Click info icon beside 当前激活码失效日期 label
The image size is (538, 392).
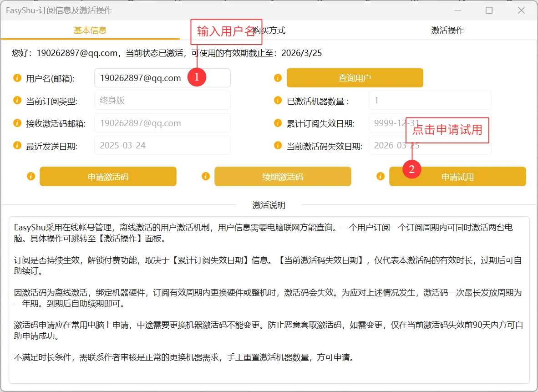278,146
